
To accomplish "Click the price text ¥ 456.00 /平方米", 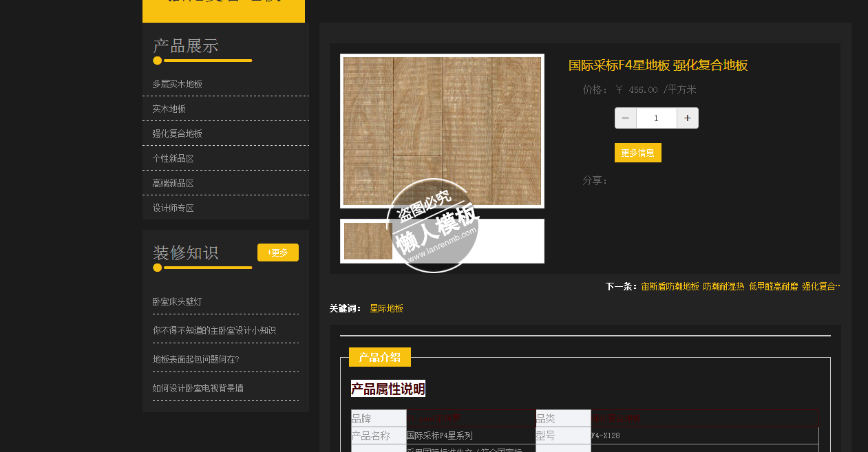I will pos(656,89).
